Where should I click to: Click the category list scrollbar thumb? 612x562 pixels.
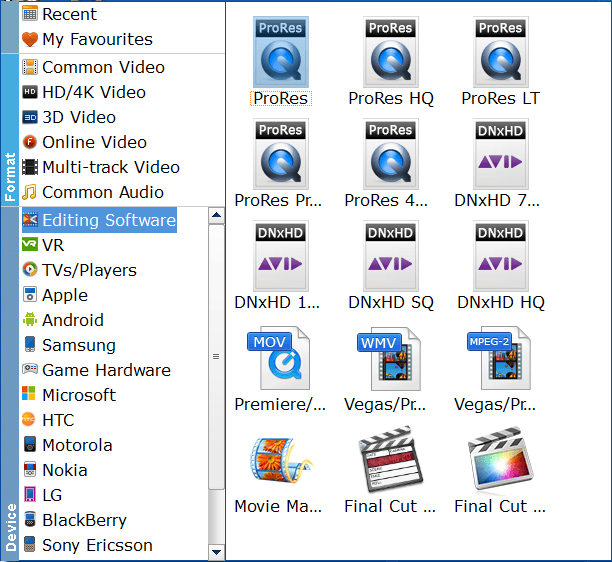[x=216, y=357]
